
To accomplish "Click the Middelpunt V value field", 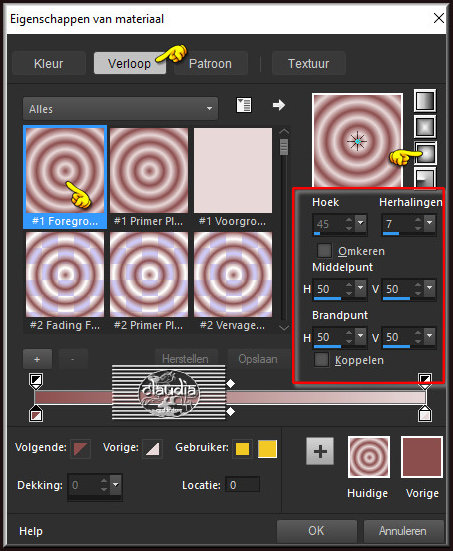I will click(x=398, y=289).
